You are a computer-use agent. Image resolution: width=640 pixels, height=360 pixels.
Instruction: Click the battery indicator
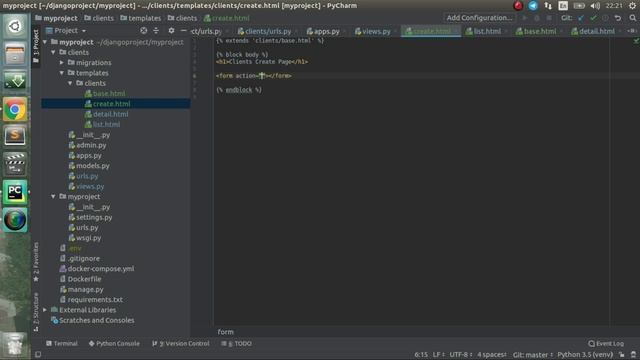(579, 5)
